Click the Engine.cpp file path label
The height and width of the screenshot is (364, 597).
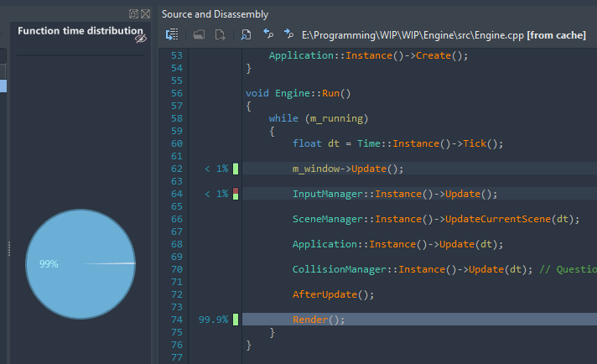[x=413, y=35]
